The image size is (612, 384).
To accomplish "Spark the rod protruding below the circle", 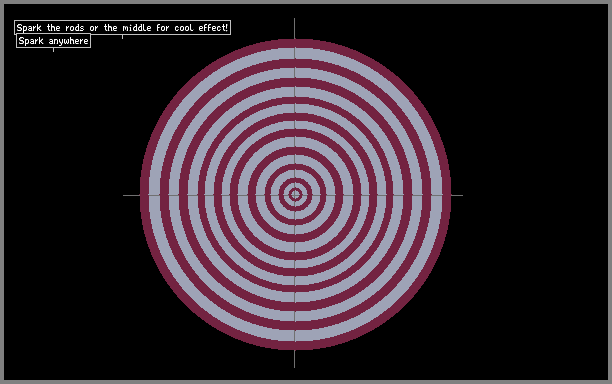I will coord(295,359).
